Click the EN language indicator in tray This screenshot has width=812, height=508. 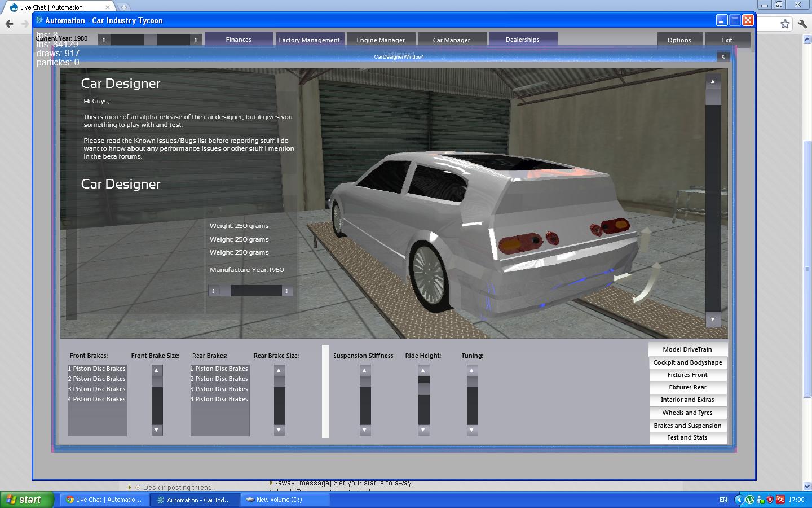pos(723,500)
